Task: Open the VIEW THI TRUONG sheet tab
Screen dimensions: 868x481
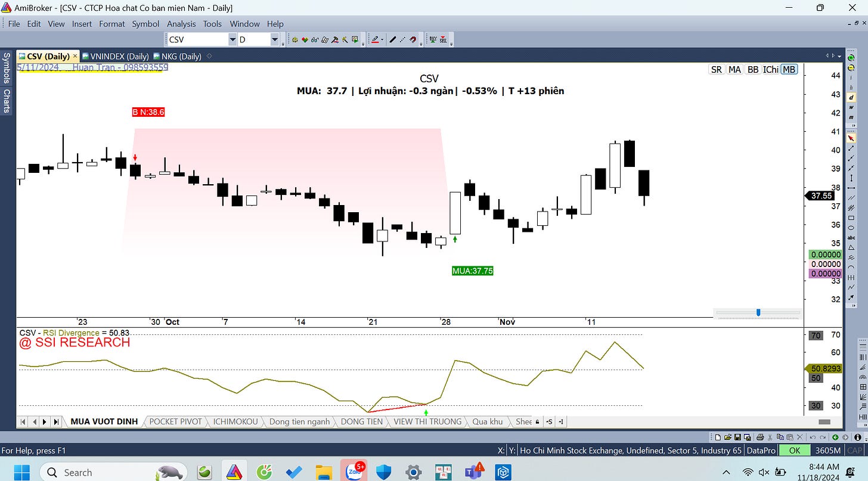Action: tap(427, 421)
